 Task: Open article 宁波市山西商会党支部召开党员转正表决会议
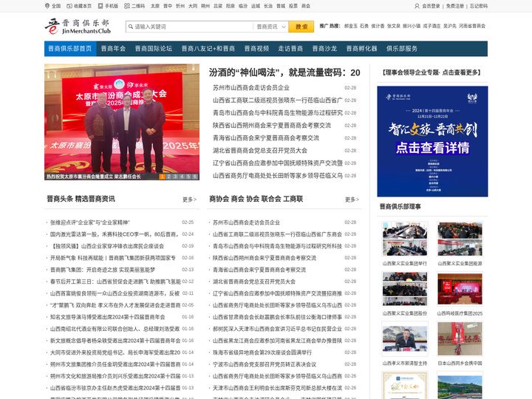(265, 364)
